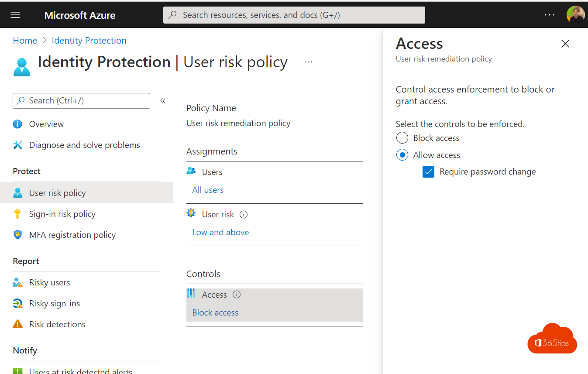588x374 pixels.
Task: Click the Identity Protection page icon
Action: 22,67
